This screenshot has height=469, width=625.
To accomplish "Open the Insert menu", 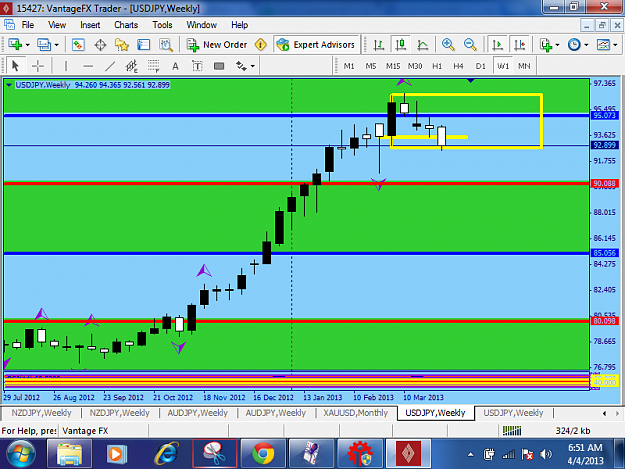I will [x=90, y=25].
